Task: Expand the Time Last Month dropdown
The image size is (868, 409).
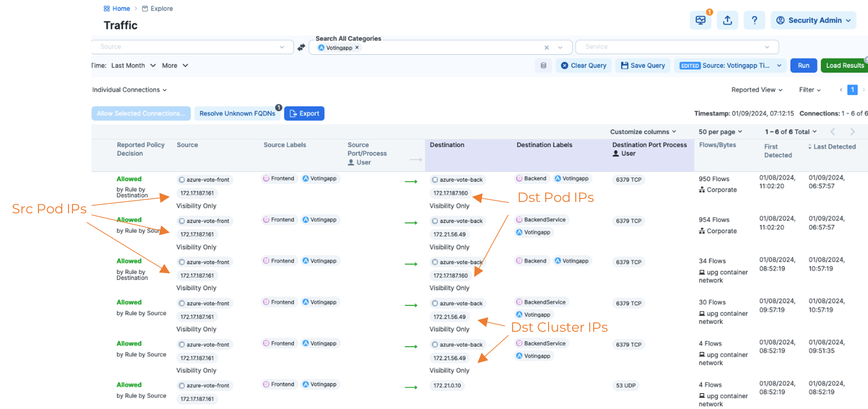Action: (x=133, y=65)
